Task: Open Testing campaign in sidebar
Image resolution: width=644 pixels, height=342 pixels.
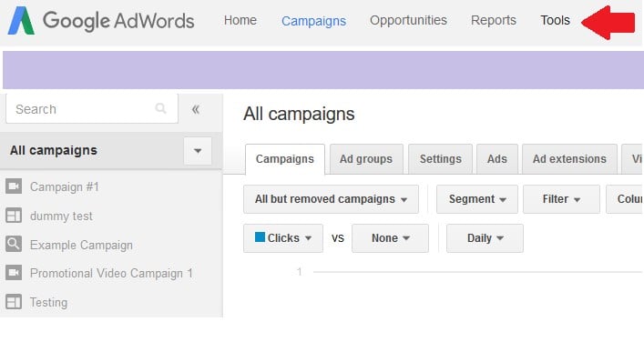Action: 48,303
